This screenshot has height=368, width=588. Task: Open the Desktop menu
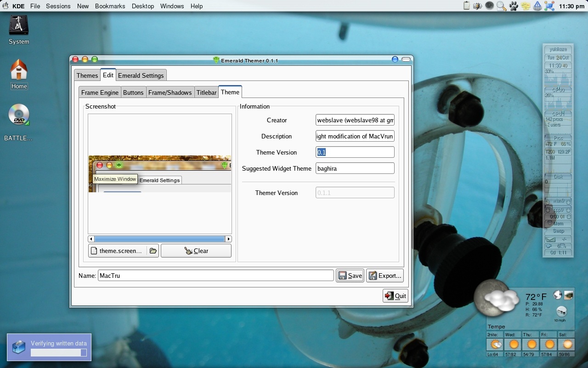(x=143, y=6)
